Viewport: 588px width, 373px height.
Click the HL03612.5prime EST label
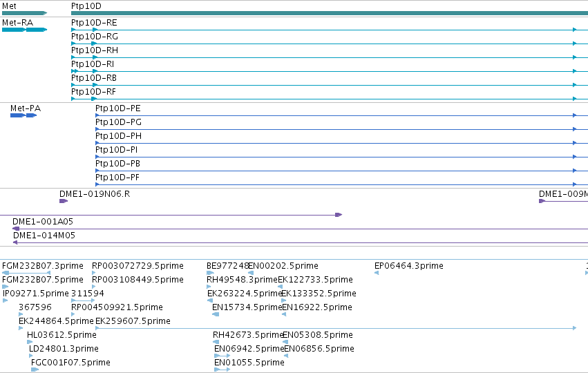click(61, 335)
